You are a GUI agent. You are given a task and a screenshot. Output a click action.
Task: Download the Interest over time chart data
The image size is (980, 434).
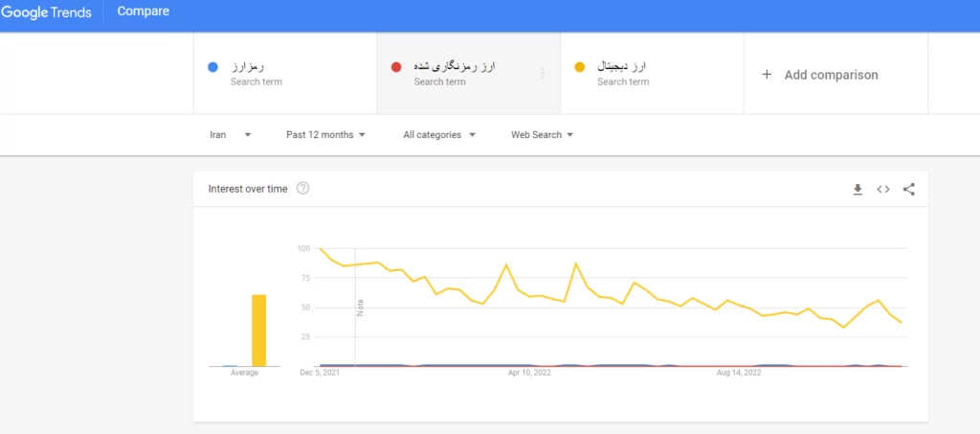857,190
